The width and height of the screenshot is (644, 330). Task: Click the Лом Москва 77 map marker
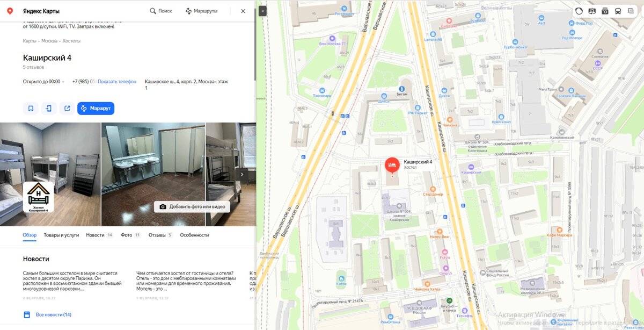(x=332, y=39)
